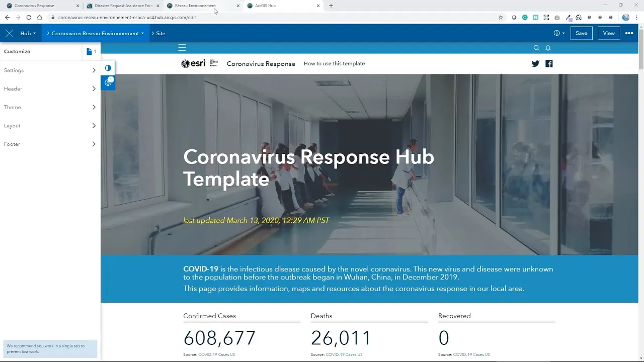Click the Coronavirus Response site title
The height and width of the screenshot is (362, 644).
point(261,64)
